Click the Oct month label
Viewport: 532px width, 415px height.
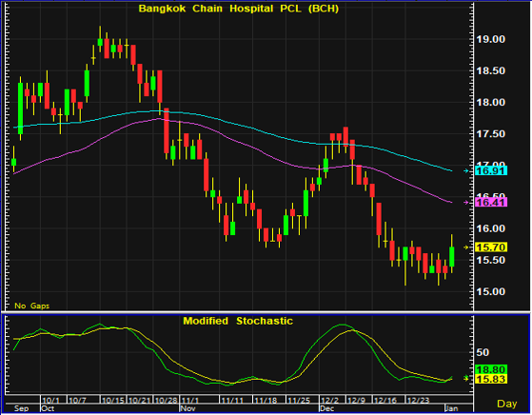tap(48, 408)
